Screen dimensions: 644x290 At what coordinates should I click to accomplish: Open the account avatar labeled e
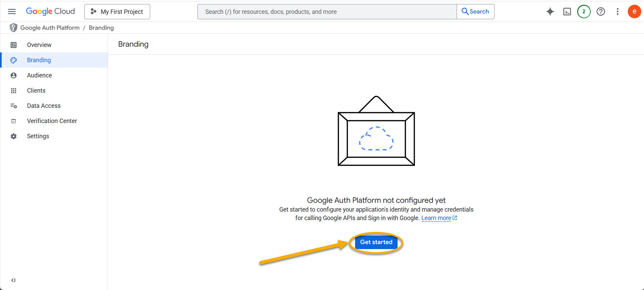(634, 11)
